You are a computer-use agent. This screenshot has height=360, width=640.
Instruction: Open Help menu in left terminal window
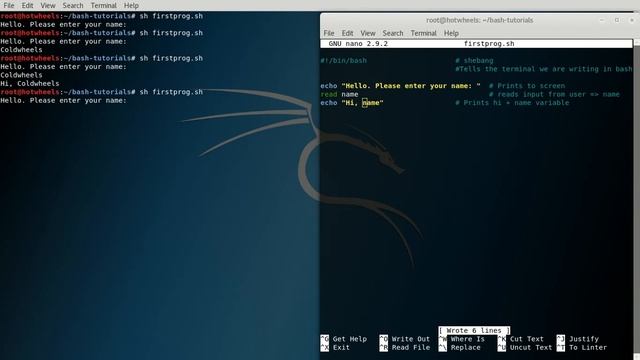[x=131, y=5]
